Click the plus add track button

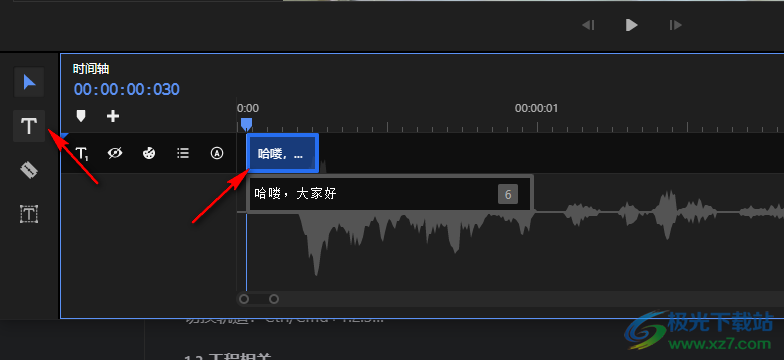point(113,116)
